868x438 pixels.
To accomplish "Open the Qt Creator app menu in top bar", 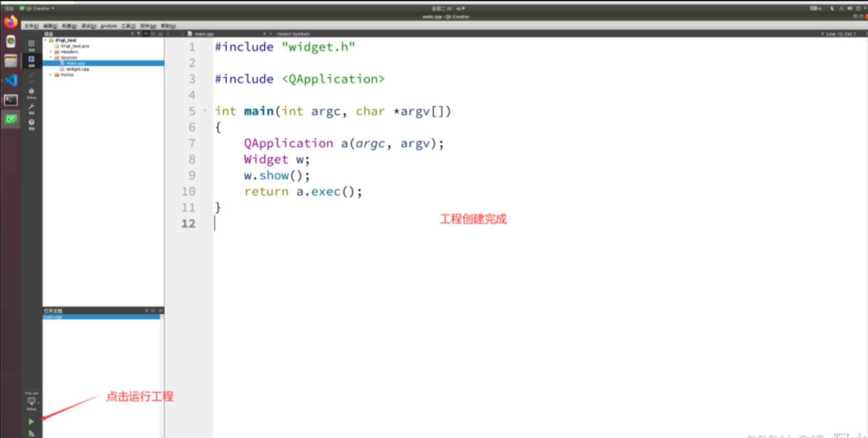I will tap(37, 9).
